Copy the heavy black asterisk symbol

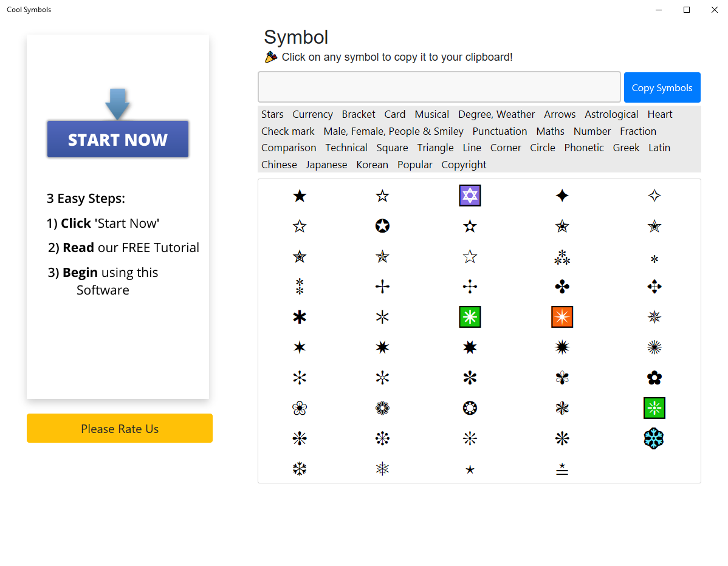[x=300, y=317]
